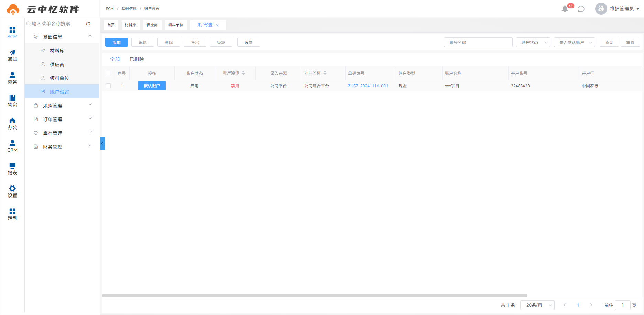Check the checkbox for row 1

108,86
